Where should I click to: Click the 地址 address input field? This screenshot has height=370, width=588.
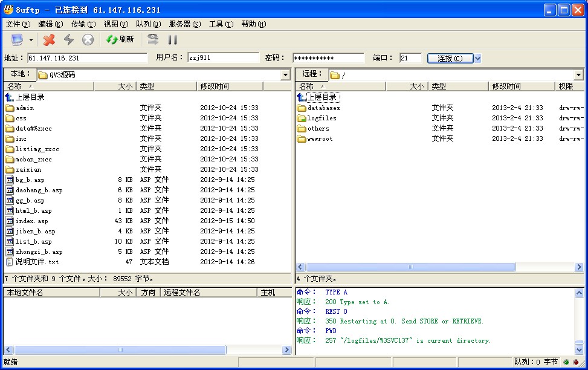(x=88, y=58)
